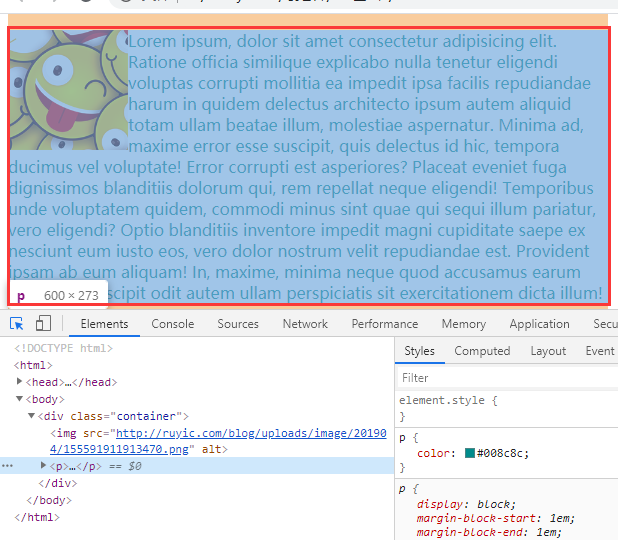Open the color picker swatch for #008c8c
This screenshot has width=618, height=540.
[470, 454]
